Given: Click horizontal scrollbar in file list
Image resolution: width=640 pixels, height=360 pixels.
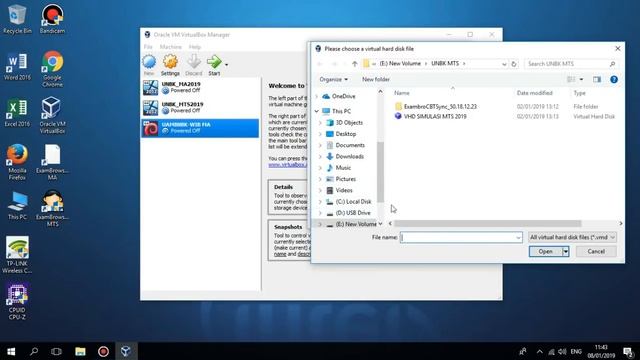Looking at the screenshot, I should pyautogui.click(x=487, y=224).
